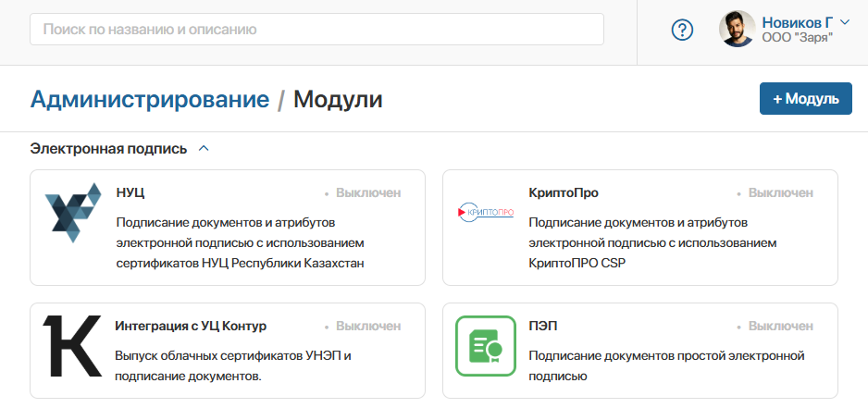Click the ООО "Заря" company name

[798, 38]
